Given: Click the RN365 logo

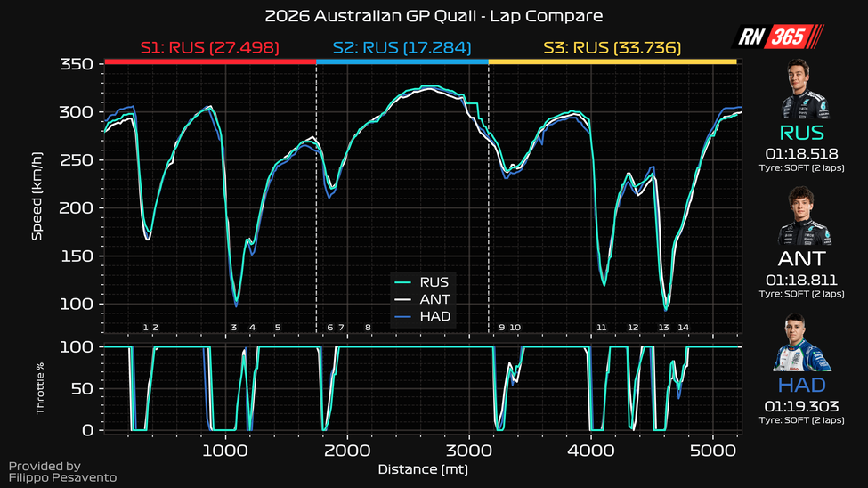Looking at the screenshot, I should click(778, 37).
